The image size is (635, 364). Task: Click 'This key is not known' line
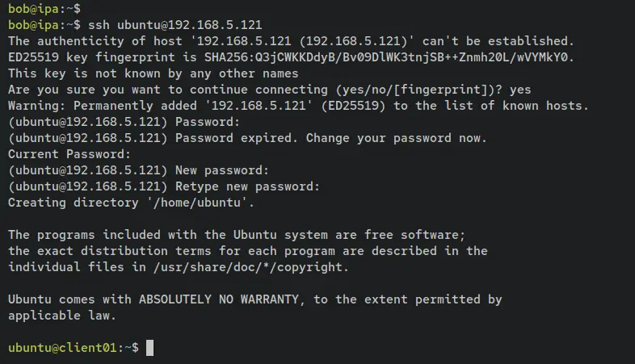[153, 73]
